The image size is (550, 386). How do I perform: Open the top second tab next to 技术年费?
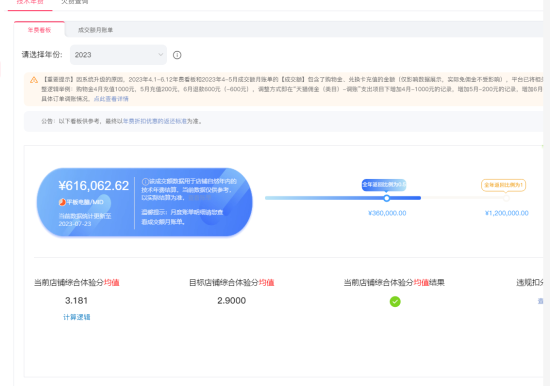point(75,2)
